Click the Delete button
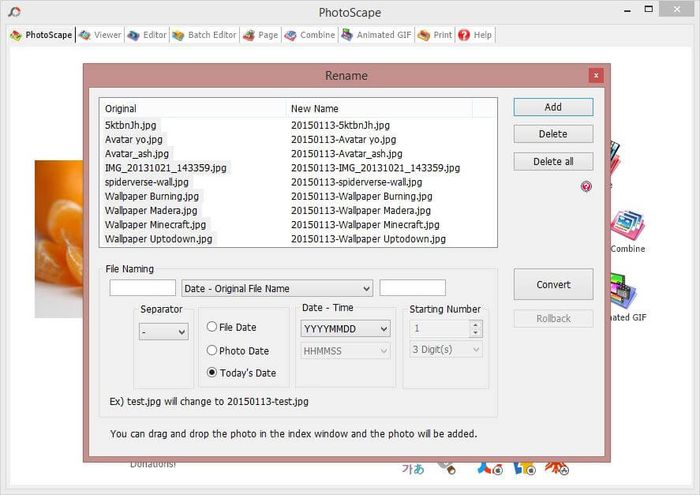 point(553,134)
